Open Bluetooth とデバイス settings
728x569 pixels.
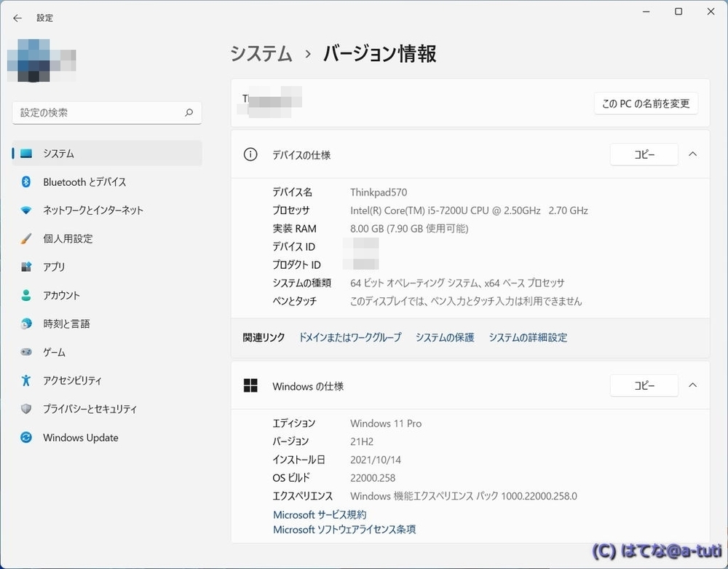(107, 181)
